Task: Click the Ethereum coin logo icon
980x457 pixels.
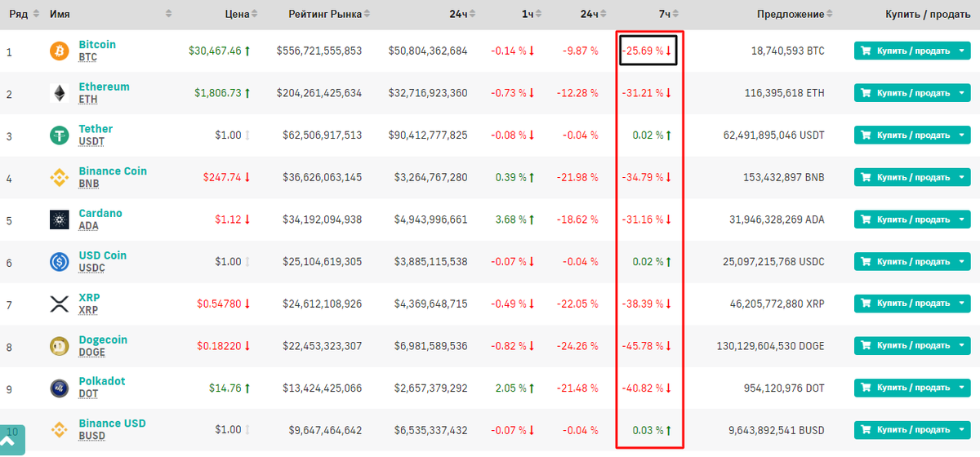Action: click(x=59, y=94)
